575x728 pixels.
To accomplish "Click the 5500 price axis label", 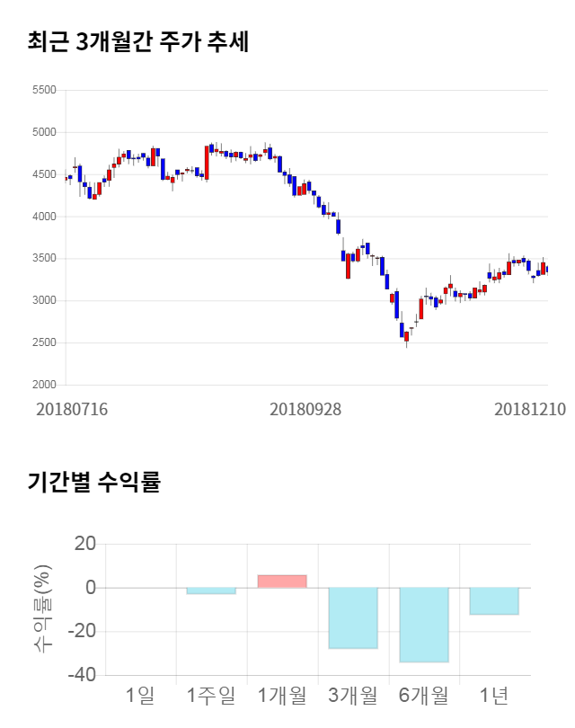I will (43, 90).
